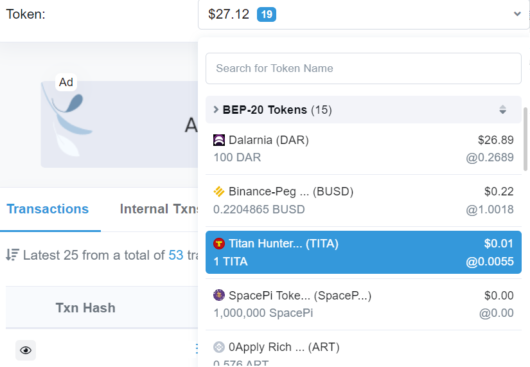Click the leaf advertisement banner image
Image resolution: width=530 pixels, height=367 pixels.
[119, 124]
